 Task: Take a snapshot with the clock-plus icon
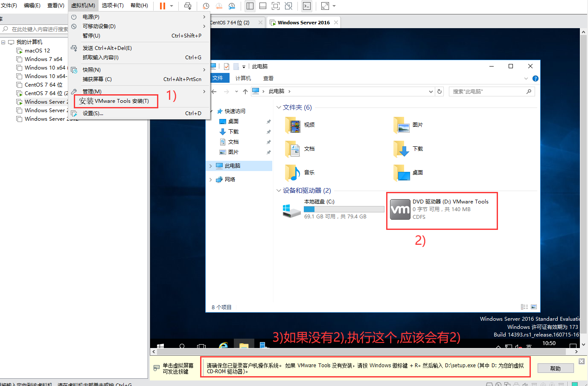click(206, 6)
